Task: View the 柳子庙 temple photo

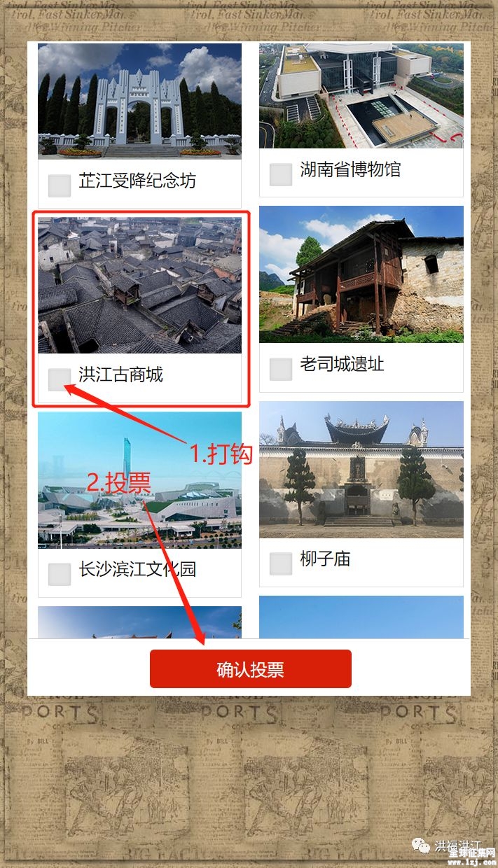Action: coord(361,470)
